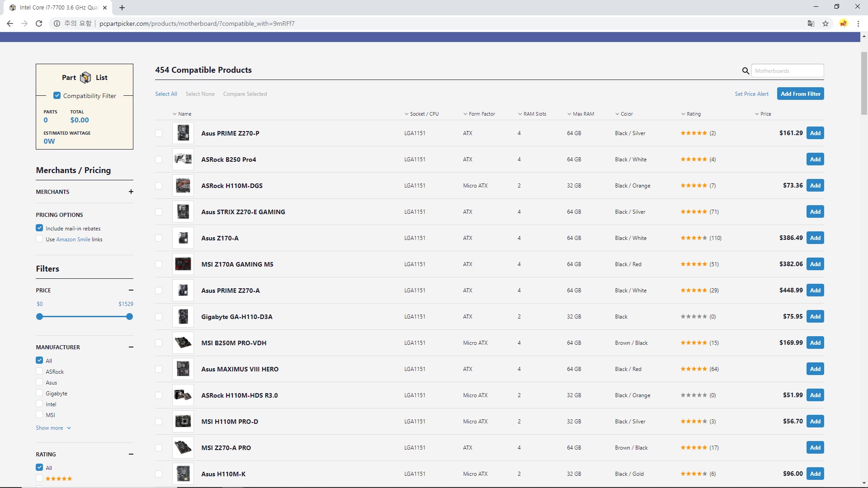Open a new browser tab with plus icon

(x=122, y=8)
